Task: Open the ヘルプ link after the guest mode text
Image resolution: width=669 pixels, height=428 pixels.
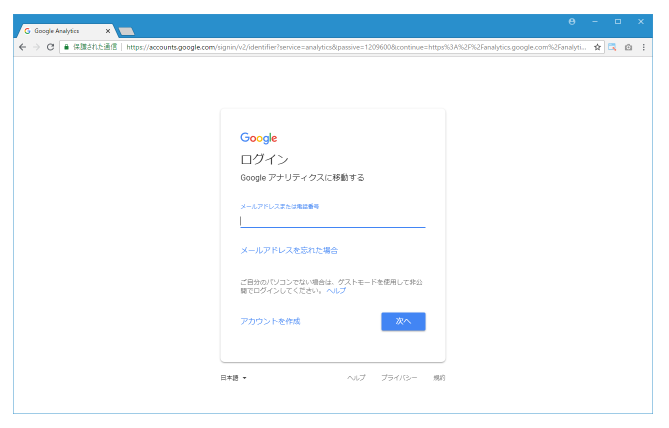Action: coord(336,291)
